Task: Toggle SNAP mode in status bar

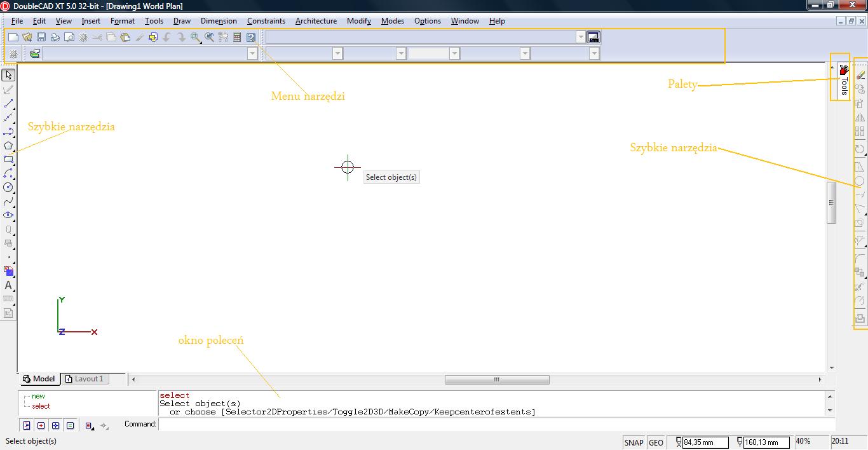Action: pyautogui.click(x=634, y=442)
